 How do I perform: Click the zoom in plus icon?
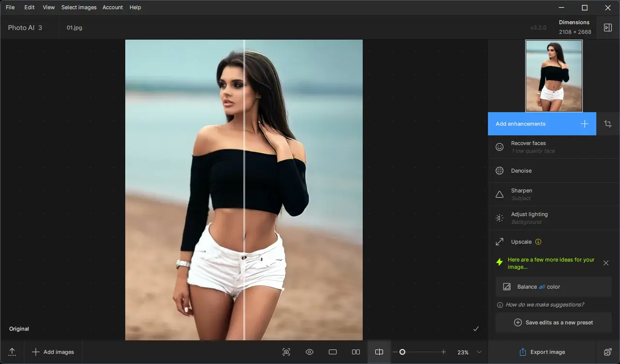point(443,352)
